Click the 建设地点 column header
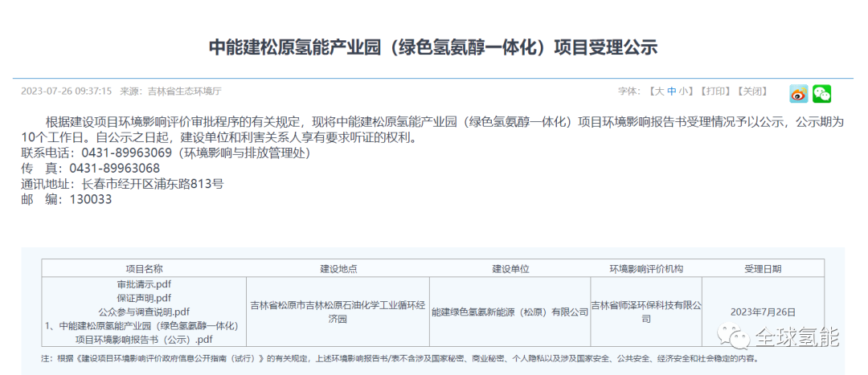Image resolution: width=868 pixels, height=375 pixels. click(339, 269)
